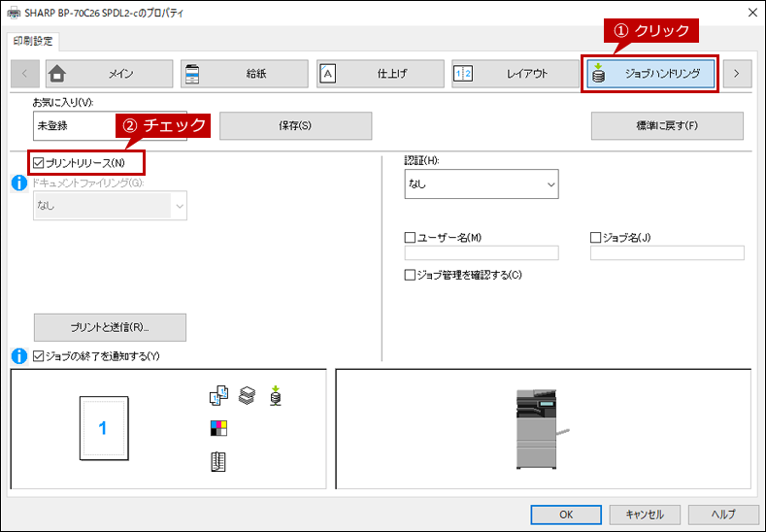Open the ドキュメントファイリング dropdown
This screenshot has height=532, width=766.
[x=110, y=206]
